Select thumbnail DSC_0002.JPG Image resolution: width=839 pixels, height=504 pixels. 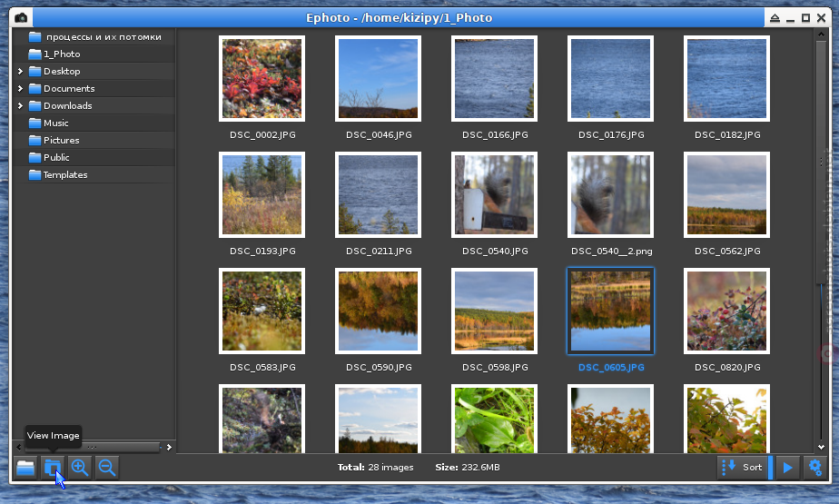(x=262, y=78)
